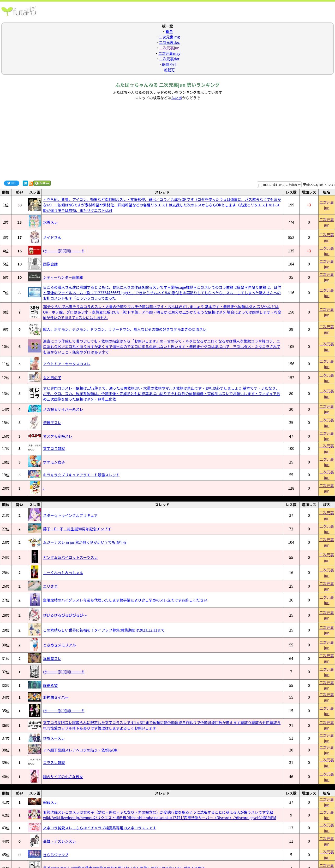The height and width of the screenshot is (868, 335).
Task: Open the ガンダム系パイロットスーツスレ thread
Action: [x=70, y=558]
